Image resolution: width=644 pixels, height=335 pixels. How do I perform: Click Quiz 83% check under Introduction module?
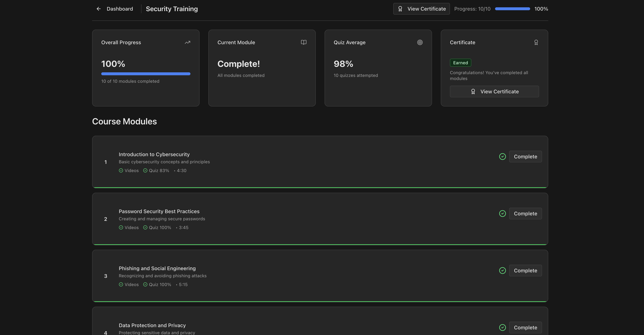point(145,171)
